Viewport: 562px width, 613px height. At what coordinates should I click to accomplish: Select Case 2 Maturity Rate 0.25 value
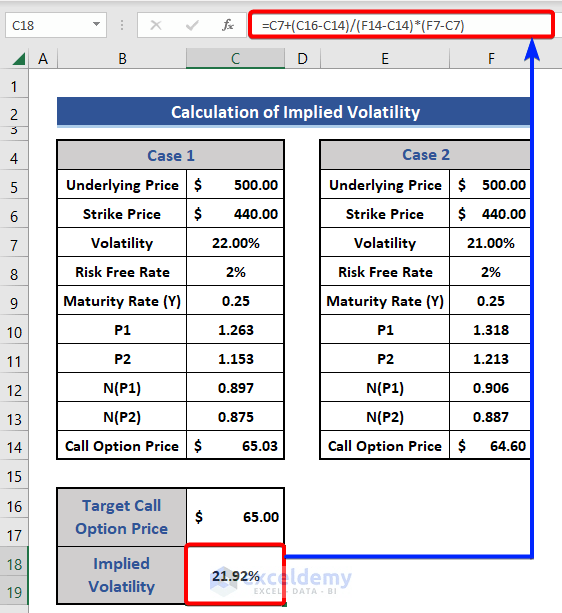point(490,301)
